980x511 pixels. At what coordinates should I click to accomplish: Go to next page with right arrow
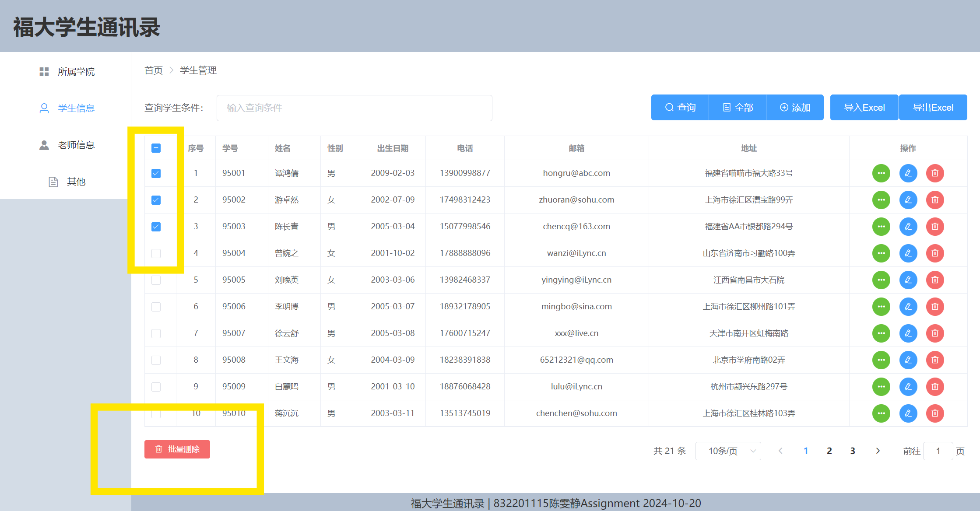[x=878, y=451]
